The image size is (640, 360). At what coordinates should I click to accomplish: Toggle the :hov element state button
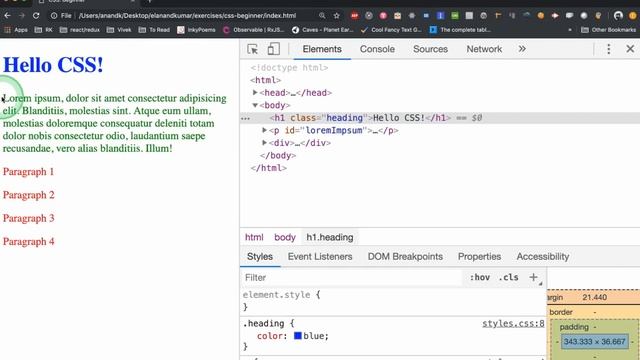480,277
